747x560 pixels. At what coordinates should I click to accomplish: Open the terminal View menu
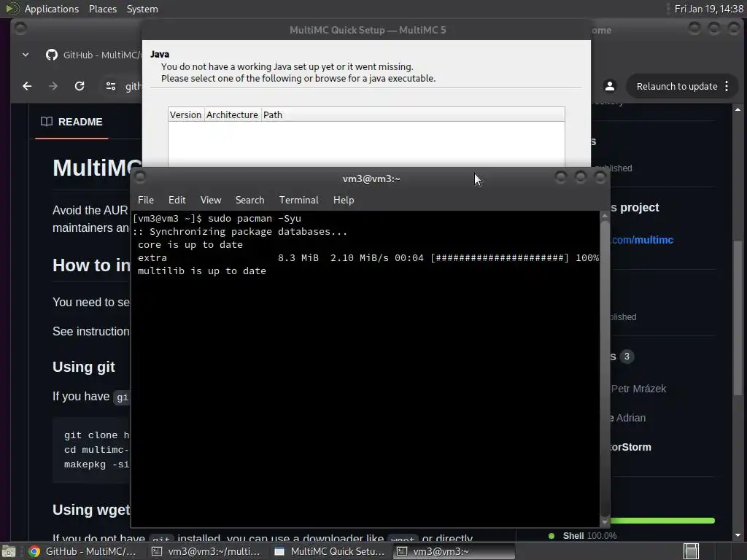click(x=211, y=200)
